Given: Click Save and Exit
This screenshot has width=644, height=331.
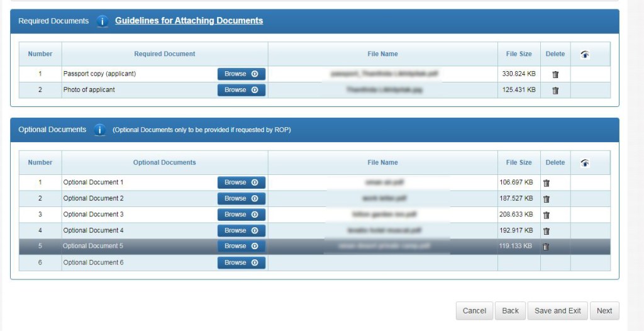Looking at the screenshot, I should click(557, 311).
